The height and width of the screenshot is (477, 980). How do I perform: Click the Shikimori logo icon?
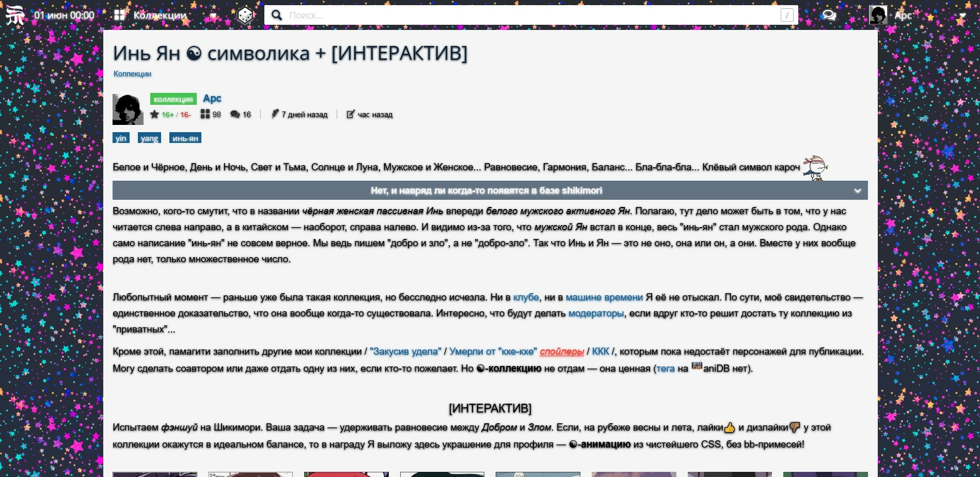click(x=15, y=15)
